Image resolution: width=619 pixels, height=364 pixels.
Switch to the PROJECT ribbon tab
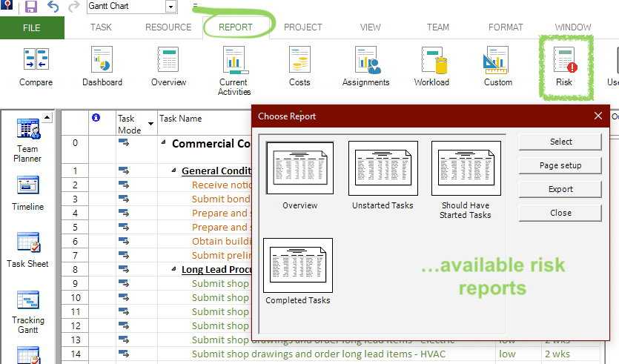302,27
